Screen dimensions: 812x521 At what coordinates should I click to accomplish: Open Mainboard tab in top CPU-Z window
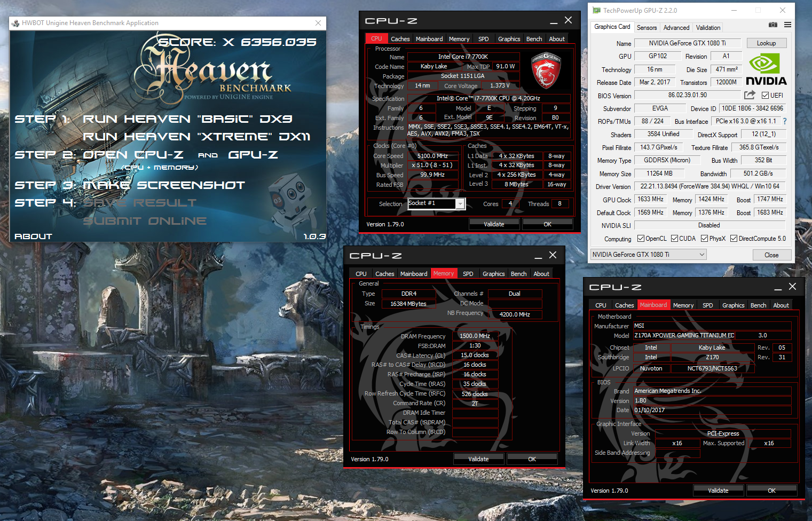pos(429,39)
